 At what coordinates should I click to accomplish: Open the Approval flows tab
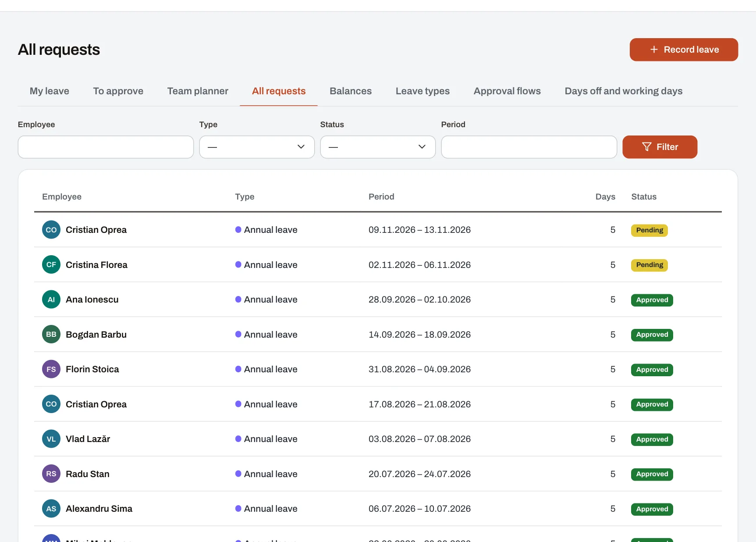(x=507, y=91)
